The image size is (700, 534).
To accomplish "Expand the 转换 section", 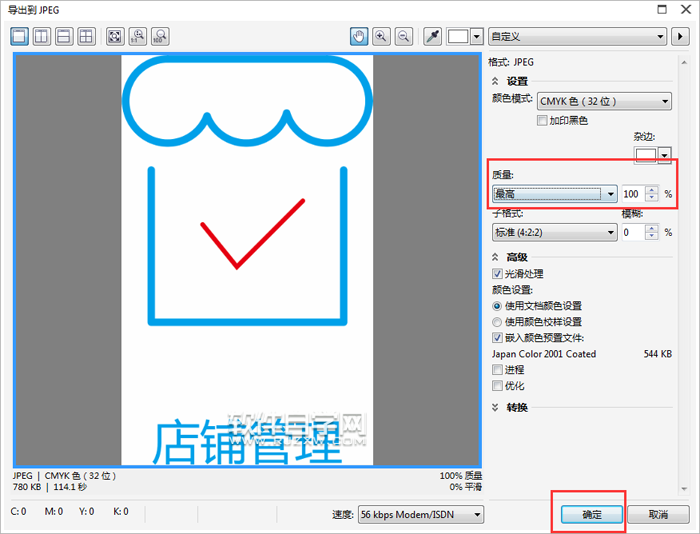I will point(495,407).
